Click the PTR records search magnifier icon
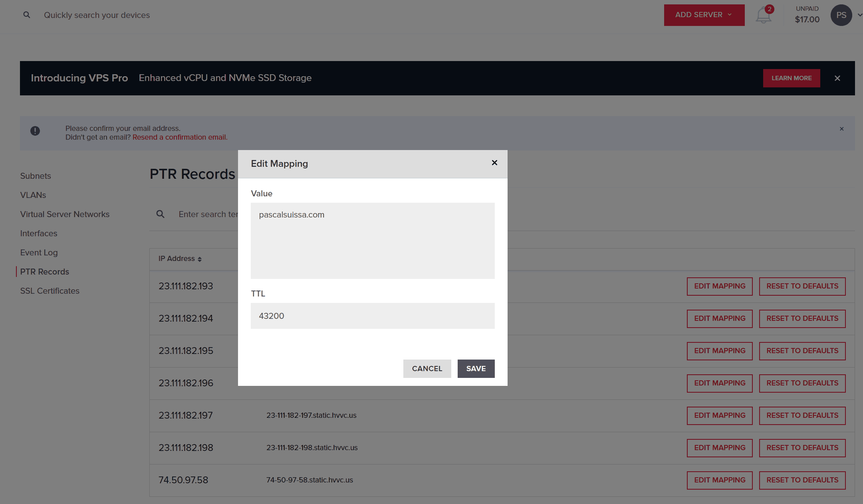Viewport: 863px width, 504px height. pyautogui.click(x=160, y=214)
